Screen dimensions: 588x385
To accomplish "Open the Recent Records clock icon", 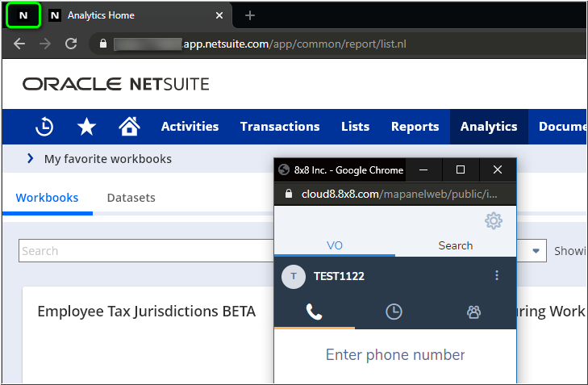I will pyautogui.click(x=44, y=127).
